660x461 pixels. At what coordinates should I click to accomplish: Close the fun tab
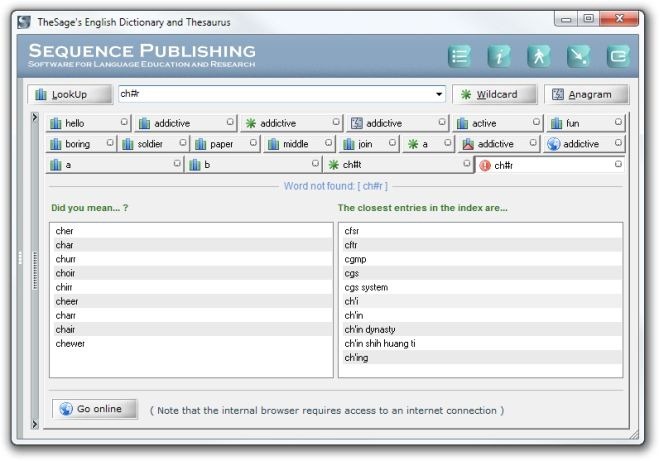[618, 122]
